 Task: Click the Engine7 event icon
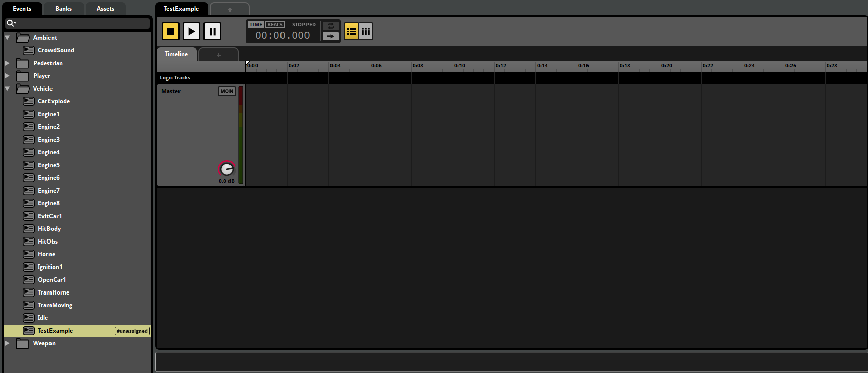tap(29, 191)
